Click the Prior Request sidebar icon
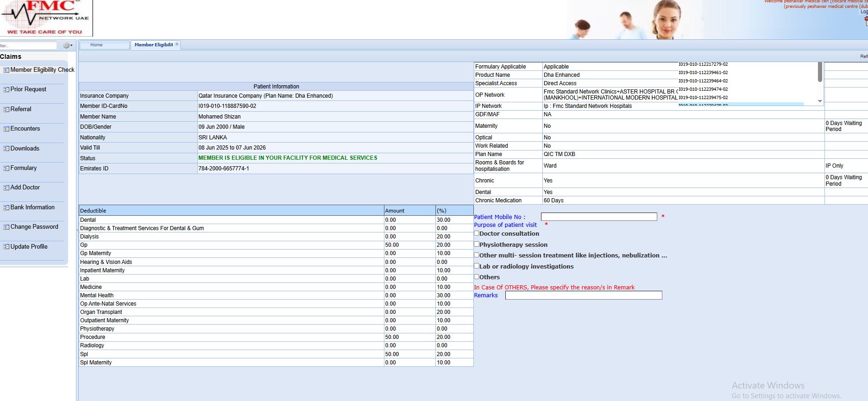868x401 pixels. coord(6,89)
